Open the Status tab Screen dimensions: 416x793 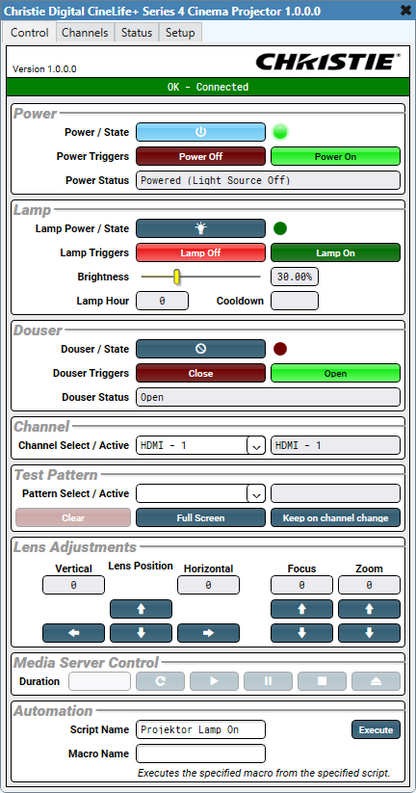coord(136,33)
